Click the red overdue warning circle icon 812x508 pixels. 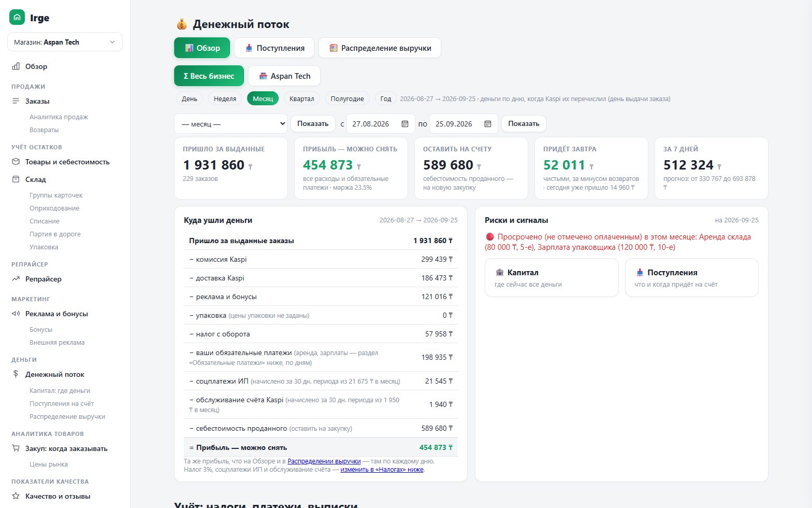[490, 237]
